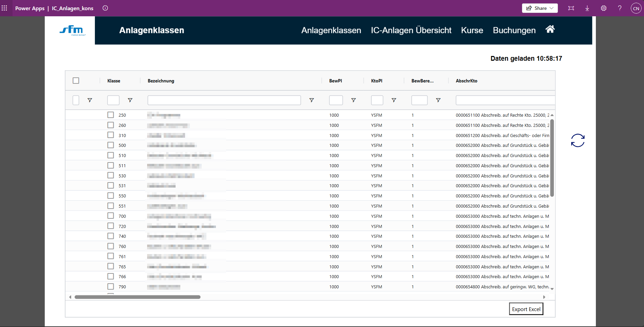Click the Klasse column filter icon

click(x=130, y=100)
